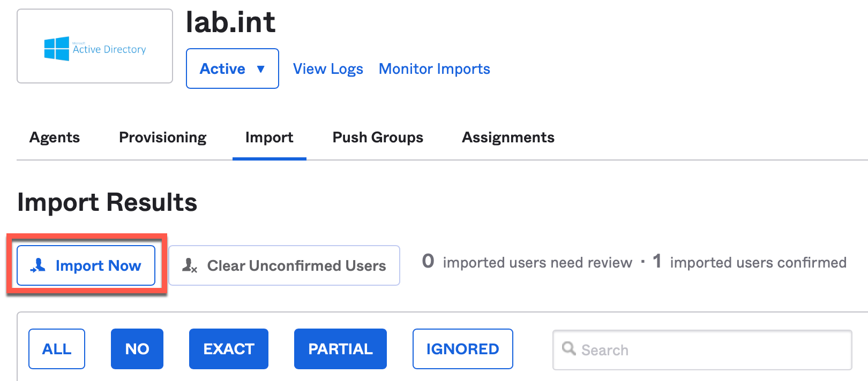This screenshot has height=381, width=868.
Task: Open the Active status dropdown
Action: 232,68
